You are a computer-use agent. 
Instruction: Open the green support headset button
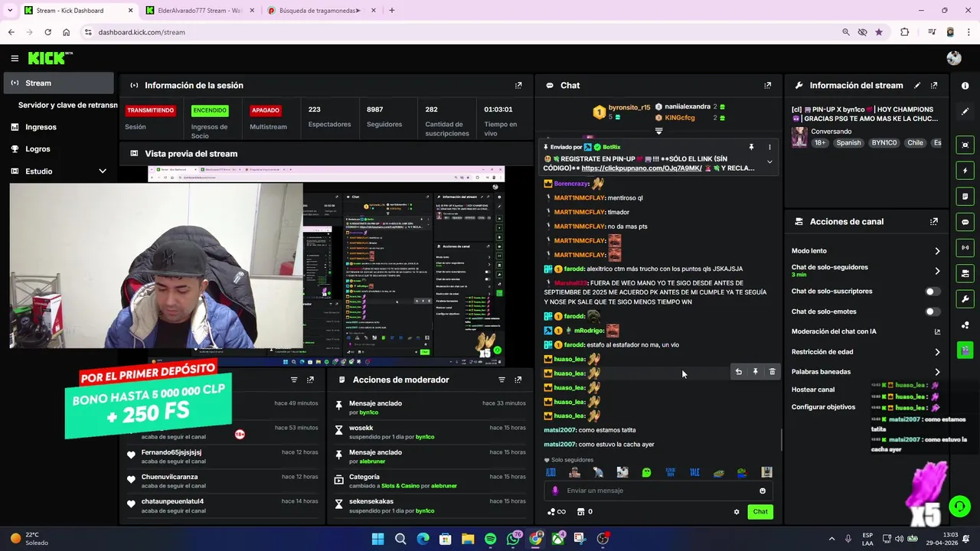[959, 506]
